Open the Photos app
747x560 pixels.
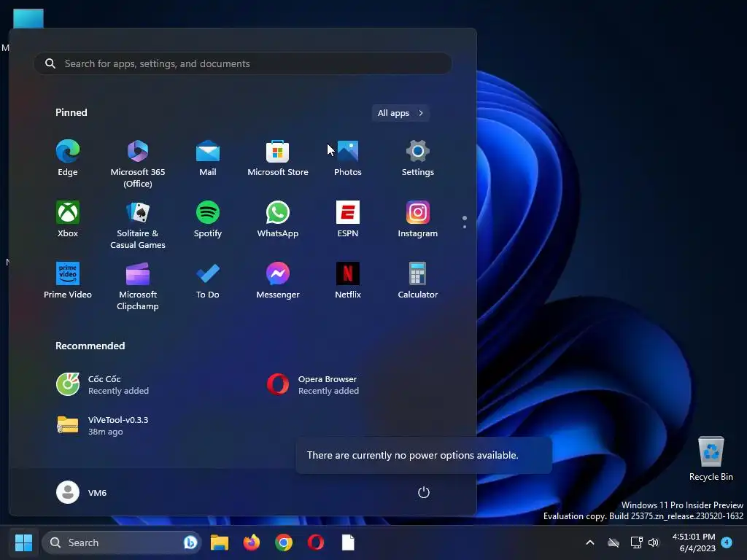point(348,158)
